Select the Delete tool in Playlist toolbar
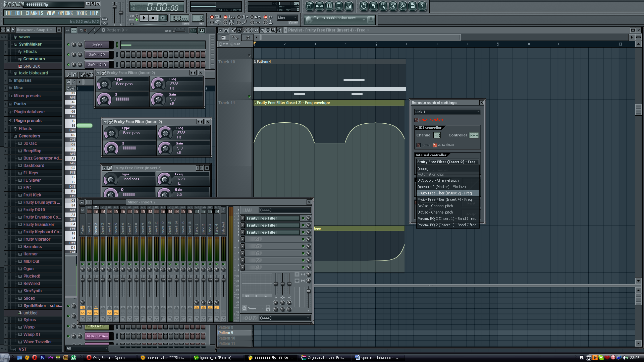644x362 pixels. click(245, 30)
